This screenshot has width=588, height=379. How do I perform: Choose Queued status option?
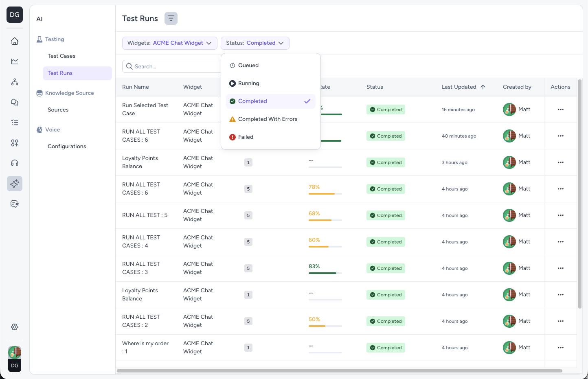point(271,66)
